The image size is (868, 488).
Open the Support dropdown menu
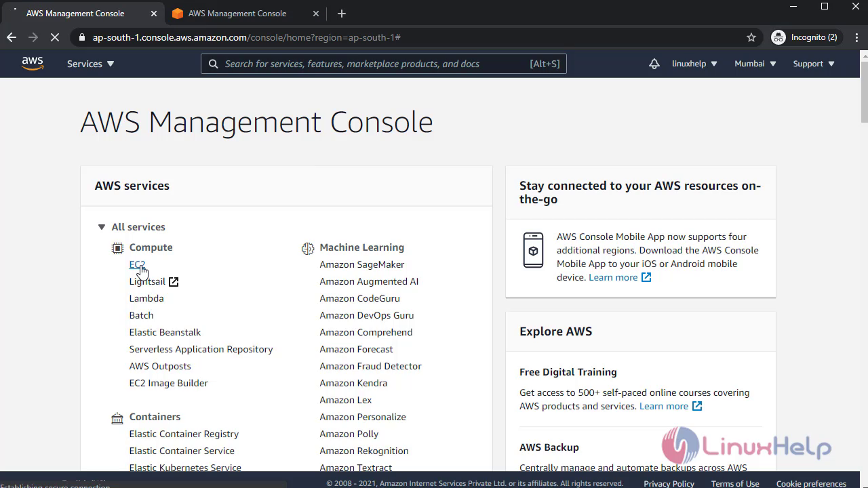(x=814, y=64)
